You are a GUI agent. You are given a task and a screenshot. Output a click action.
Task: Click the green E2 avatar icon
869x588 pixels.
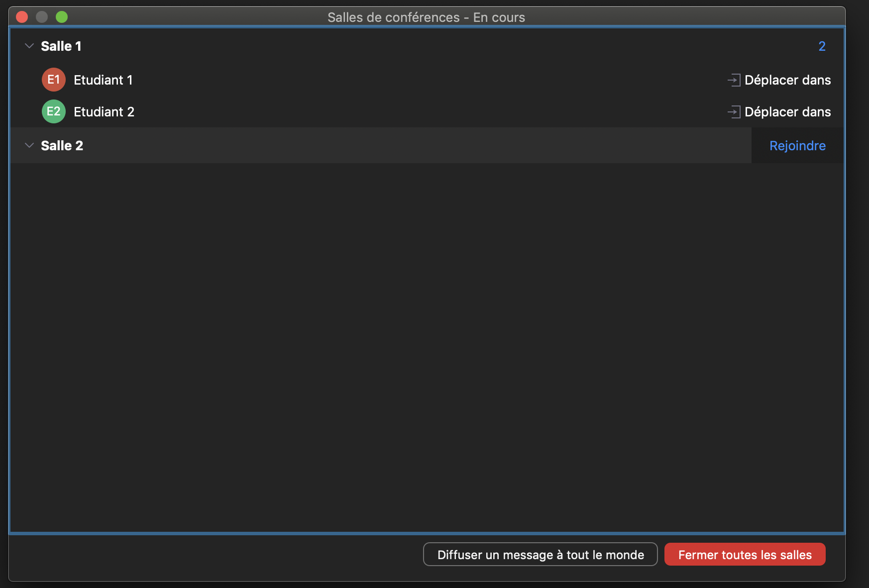coord(54,111)
